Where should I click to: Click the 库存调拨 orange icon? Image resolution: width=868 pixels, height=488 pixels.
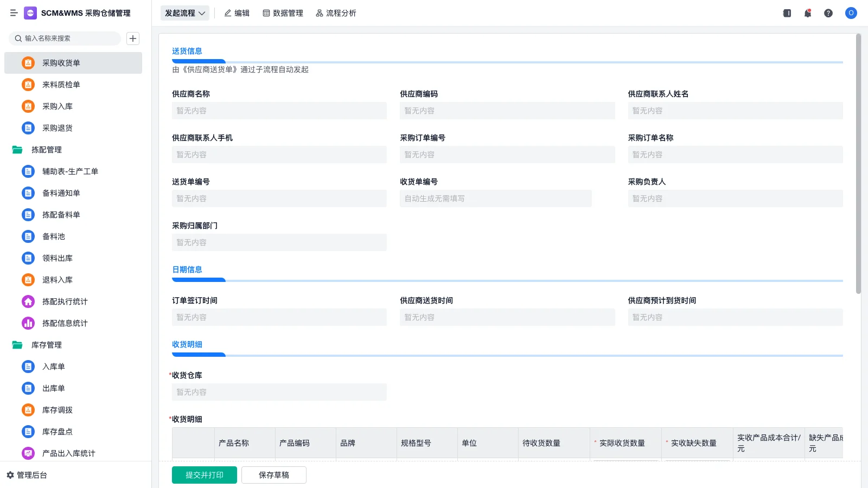point(28,410)
